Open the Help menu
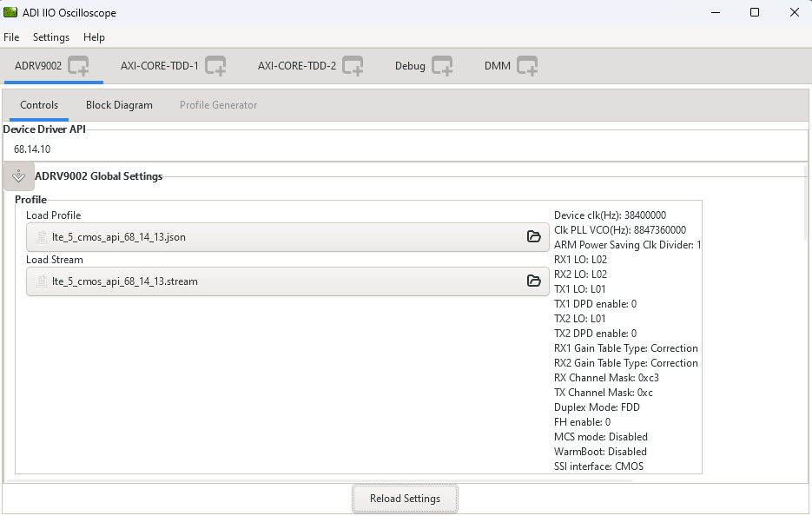Image resolution: width=812 pixels, height=516 pixels. pyautogui.click(x=94, y=37)
